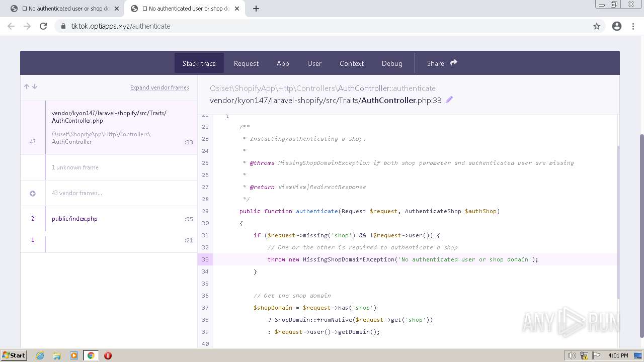Viewport: 644px width, 362px height.
Task: Click the AuthController.php:33 file path
Action: click(x=326, y=100)
